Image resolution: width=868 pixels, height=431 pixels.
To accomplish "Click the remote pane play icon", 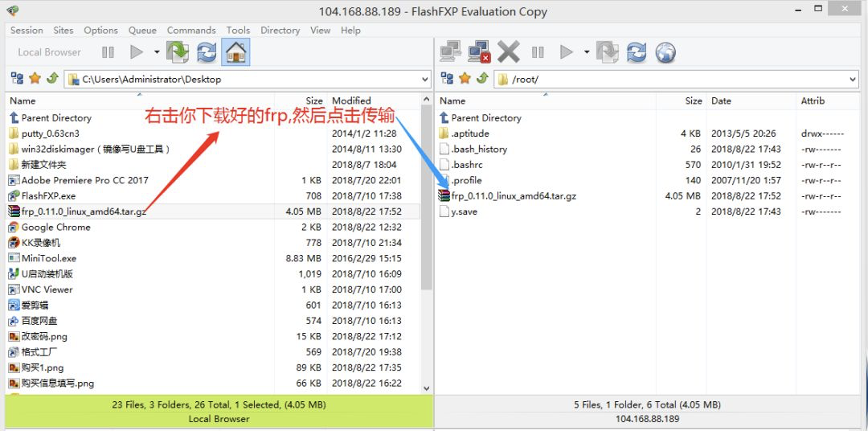I will point(566,52).
